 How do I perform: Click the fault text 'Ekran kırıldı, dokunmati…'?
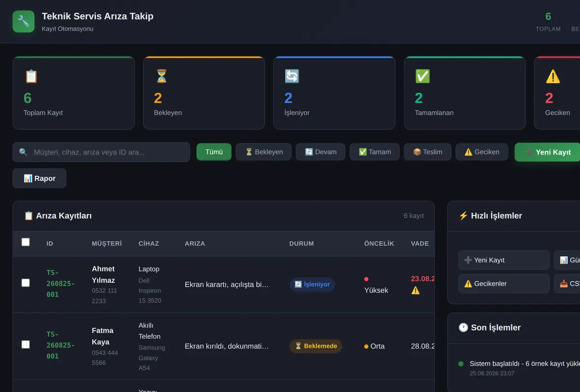click(227, 346)
